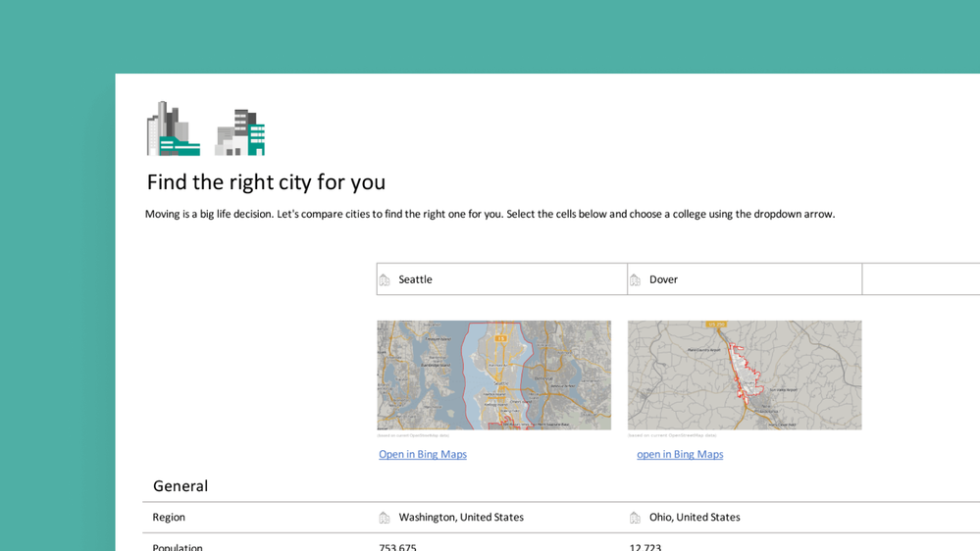Select the left skyscraper illustration

click(173, 129)
